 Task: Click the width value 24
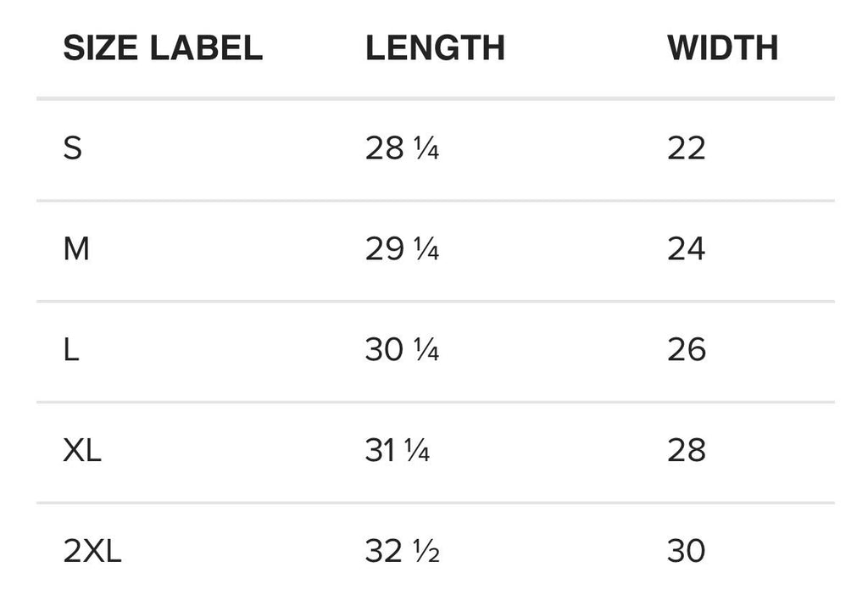[x=686, y=250]
